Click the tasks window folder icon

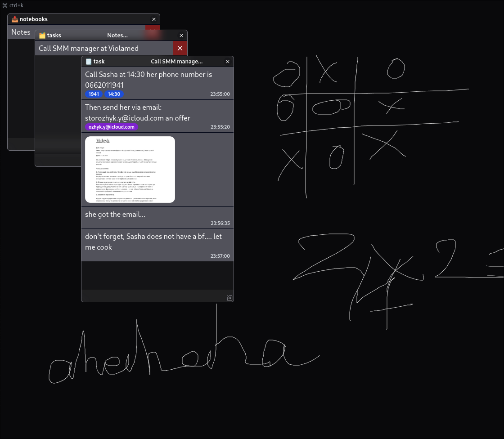pos(42,36)
